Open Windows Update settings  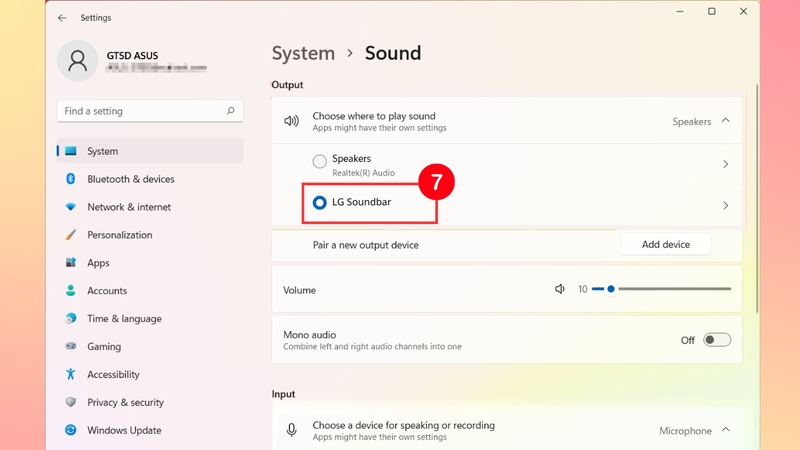coord(150,430)
